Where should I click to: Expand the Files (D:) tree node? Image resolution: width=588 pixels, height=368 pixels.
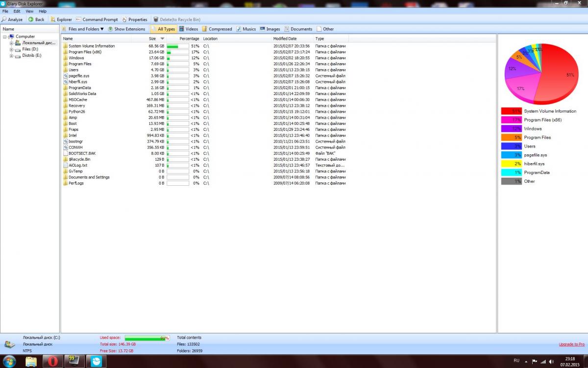[11, 49]
